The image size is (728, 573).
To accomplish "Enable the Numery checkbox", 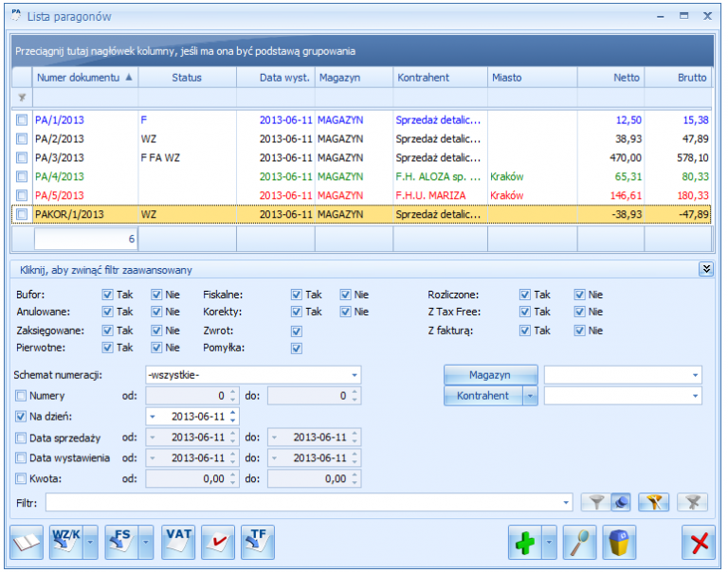I will click(21, 396).
